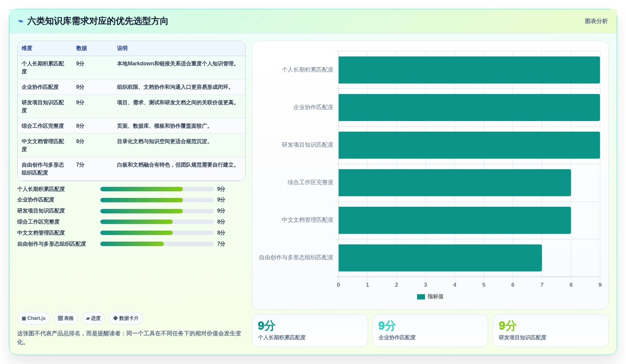Click chart y-axis label 自由创作与多形态组织匹配度
The width and height of the screenshot is (626, 364).
(x=296, y=258)
